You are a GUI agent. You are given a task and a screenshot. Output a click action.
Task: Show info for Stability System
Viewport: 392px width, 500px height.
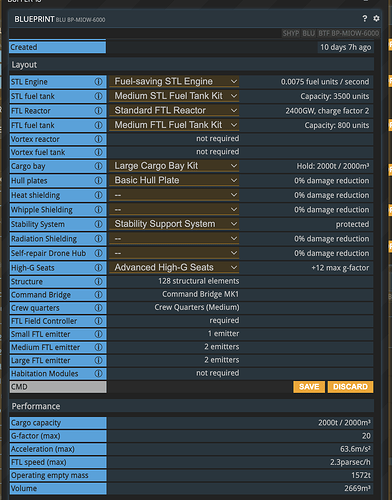[98, 224]
